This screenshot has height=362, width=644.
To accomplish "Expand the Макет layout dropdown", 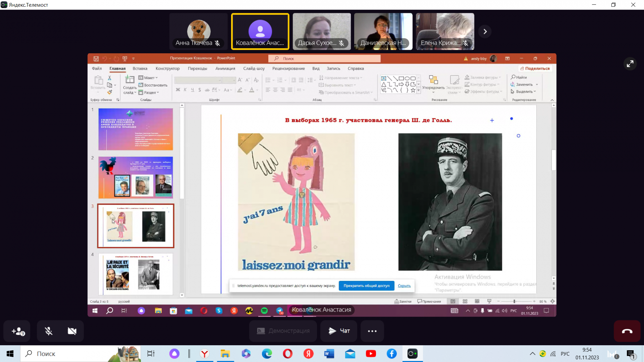I will point(148,78).
